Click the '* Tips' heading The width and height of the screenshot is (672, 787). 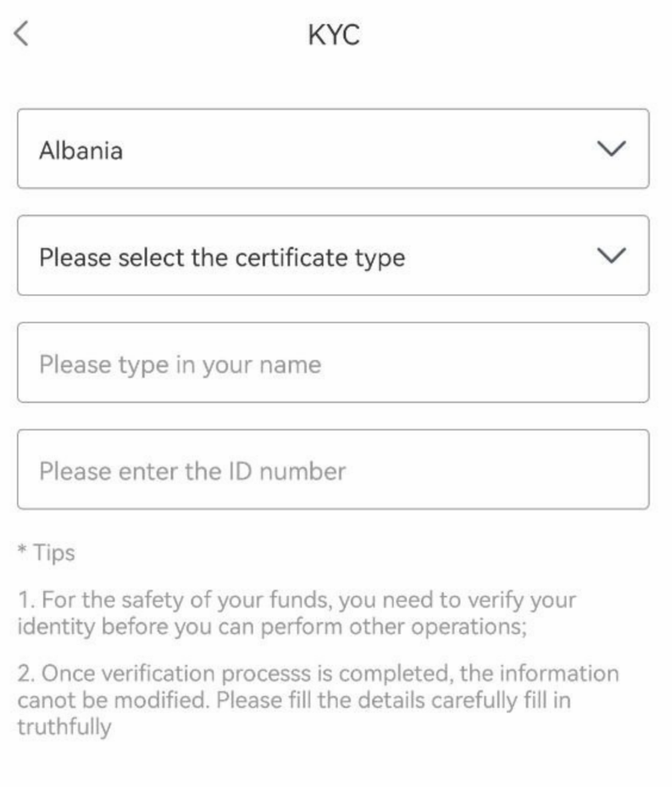[47, 552]
